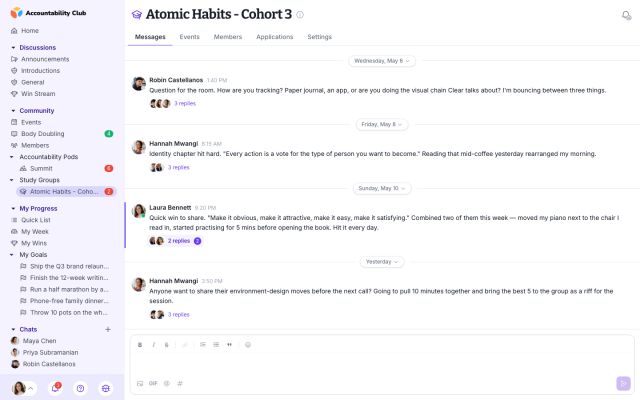Click the info icon beside Cohort 3 title
The image size is (640, 400).
(x=300, y=15)
